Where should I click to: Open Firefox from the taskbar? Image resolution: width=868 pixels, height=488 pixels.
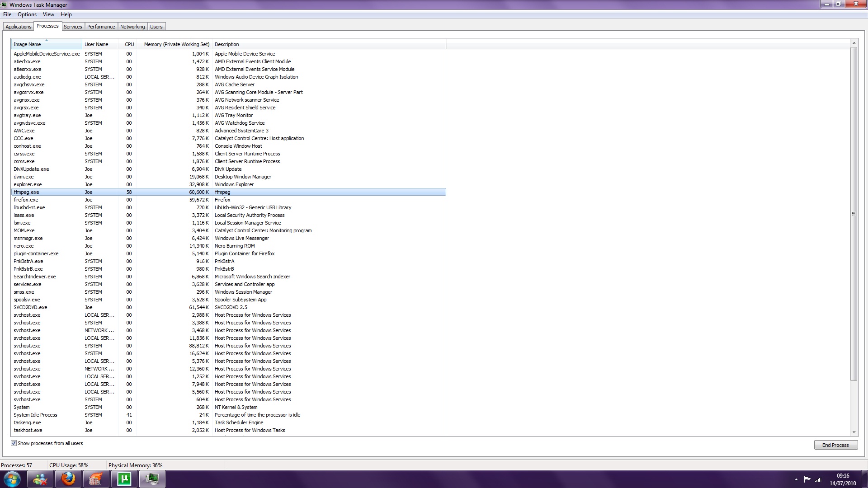[x=68, y=479]
